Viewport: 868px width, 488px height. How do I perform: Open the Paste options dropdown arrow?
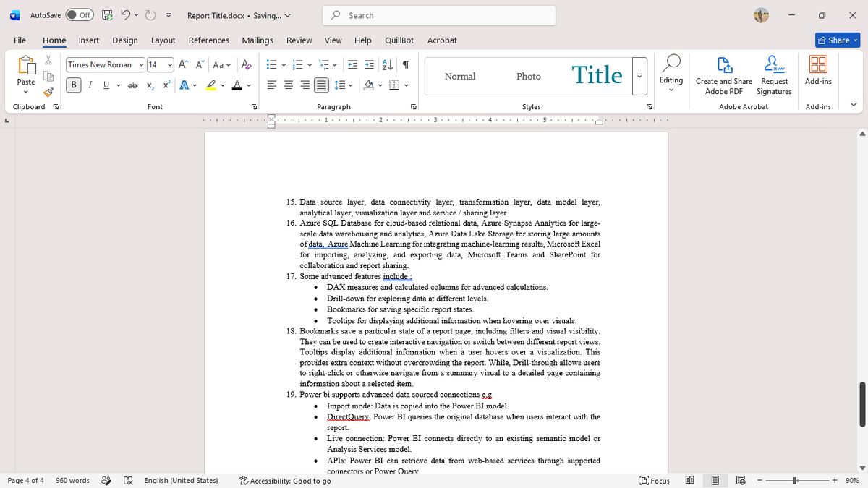coord(25,92)
